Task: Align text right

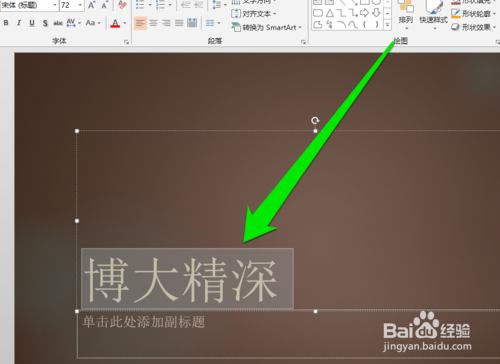Action: click(x=166, y=23)
